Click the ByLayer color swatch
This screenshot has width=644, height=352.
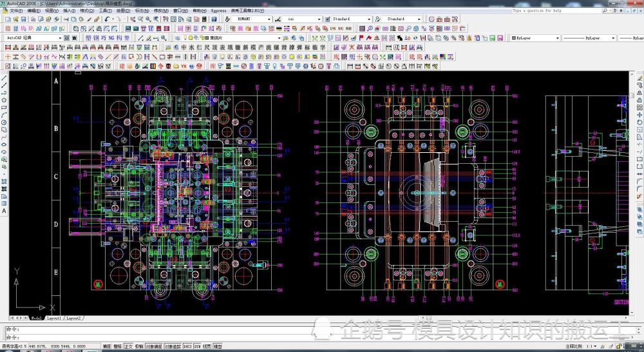(514, 38)
